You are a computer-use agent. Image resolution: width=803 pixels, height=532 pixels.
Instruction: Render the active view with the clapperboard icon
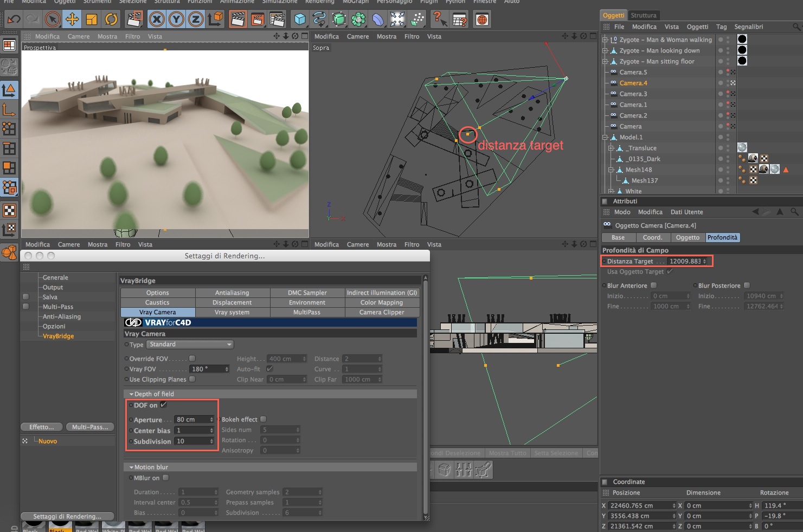(237, 20)
